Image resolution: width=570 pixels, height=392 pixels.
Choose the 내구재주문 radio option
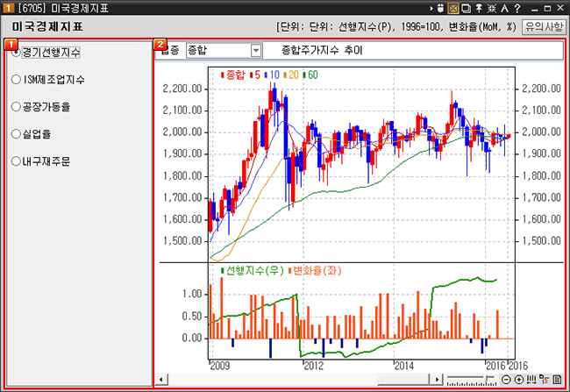[x=16, y=162]
